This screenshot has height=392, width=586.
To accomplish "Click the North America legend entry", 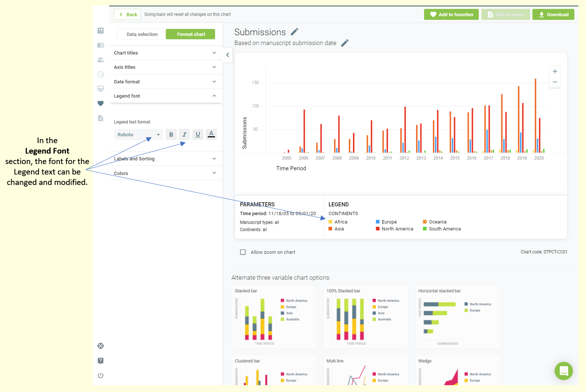I will click(x=394, y=229).
